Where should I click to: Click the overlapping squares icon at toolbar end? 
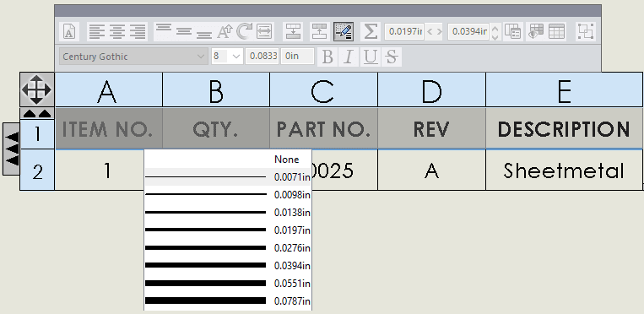point(586,31)
